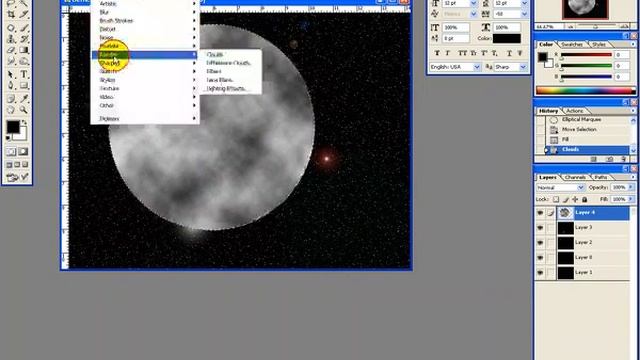
Task: Choose Difference Clouds from Render submenu
Action: 229,63
